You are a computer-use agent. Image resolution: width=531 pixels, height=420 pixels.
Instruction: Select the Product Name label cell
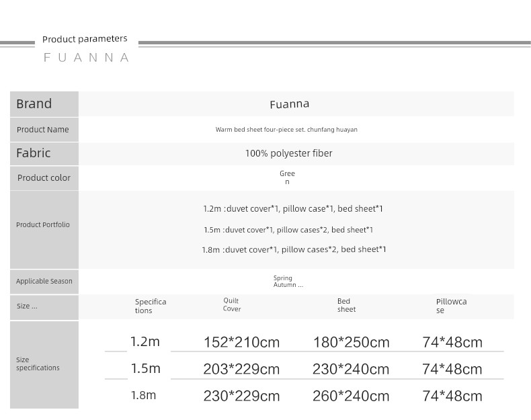click(x=43, y=130)
